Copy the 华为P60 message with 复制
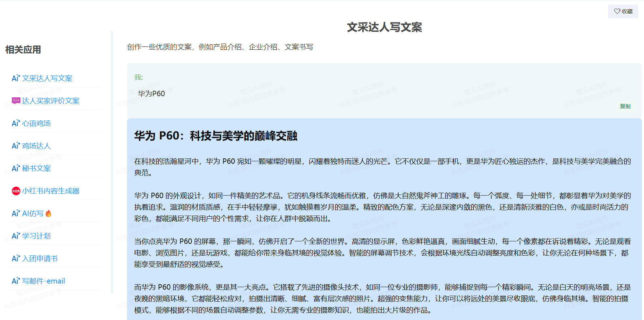This screenshot has width=644, height=320. 625,106
